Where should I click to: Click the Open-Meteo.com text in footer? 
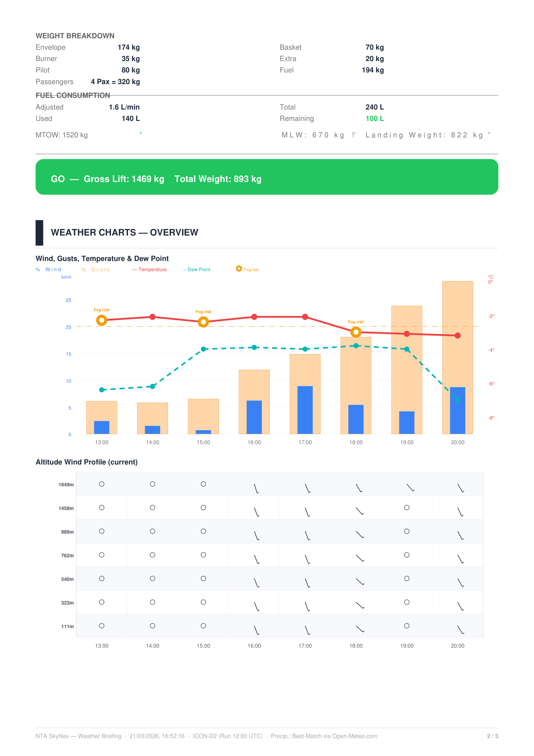point(355,736)
